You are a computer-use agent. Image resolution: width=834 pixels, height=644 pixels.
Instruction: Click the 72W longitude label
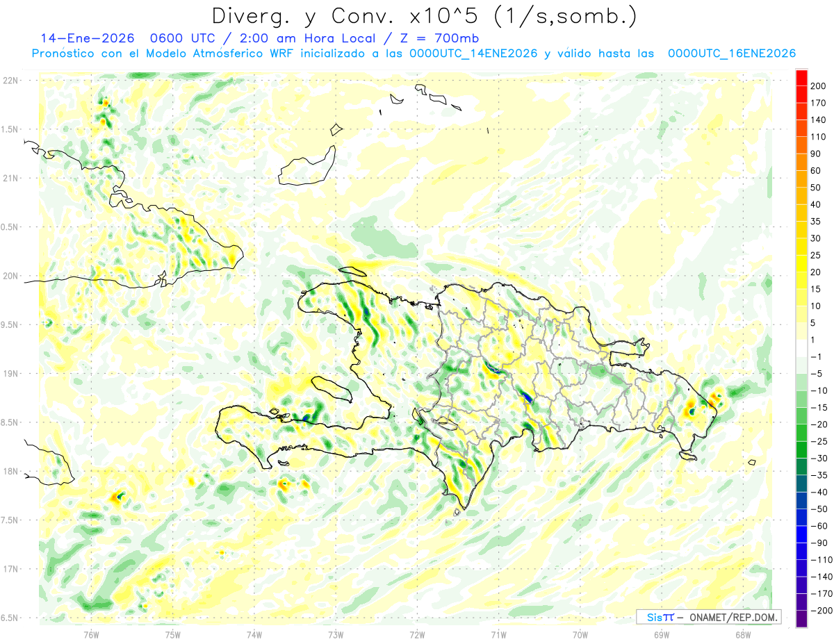[x=417, y=634]
